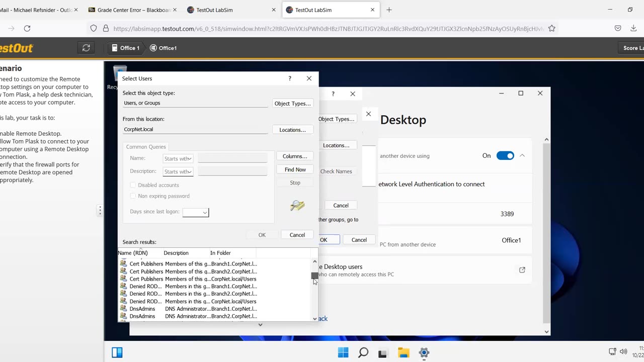Select the Office1 computer breadcrumb
The image size is (644, 362).
(x=164, y=48)
